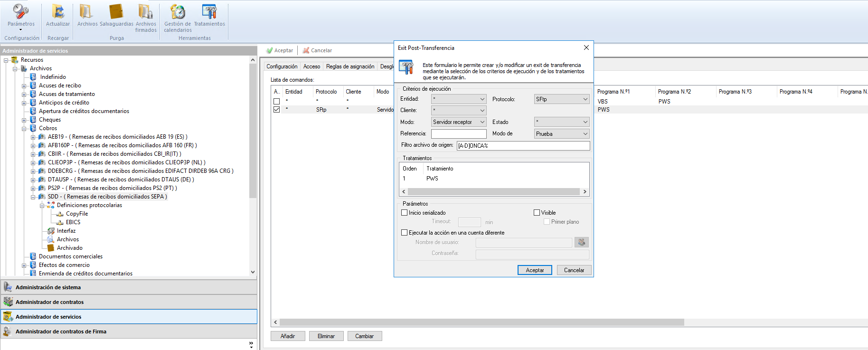This screenshot has width=868, height=350.
Task: Click the Añadir button
Action: pyautogui.click(x=288, y=336)
